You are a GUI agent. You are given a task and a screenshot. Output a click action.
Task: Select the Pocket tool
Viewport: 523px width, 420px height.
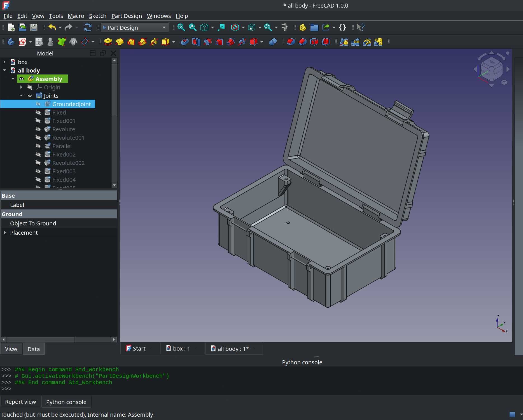tap(185, 42)
